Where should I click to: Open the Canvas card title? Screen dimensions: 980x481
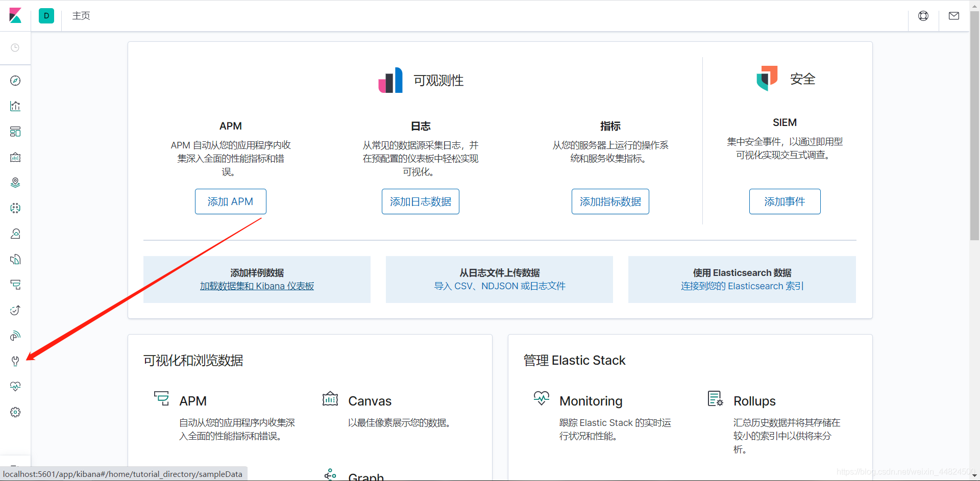click(x=370, y=401)
